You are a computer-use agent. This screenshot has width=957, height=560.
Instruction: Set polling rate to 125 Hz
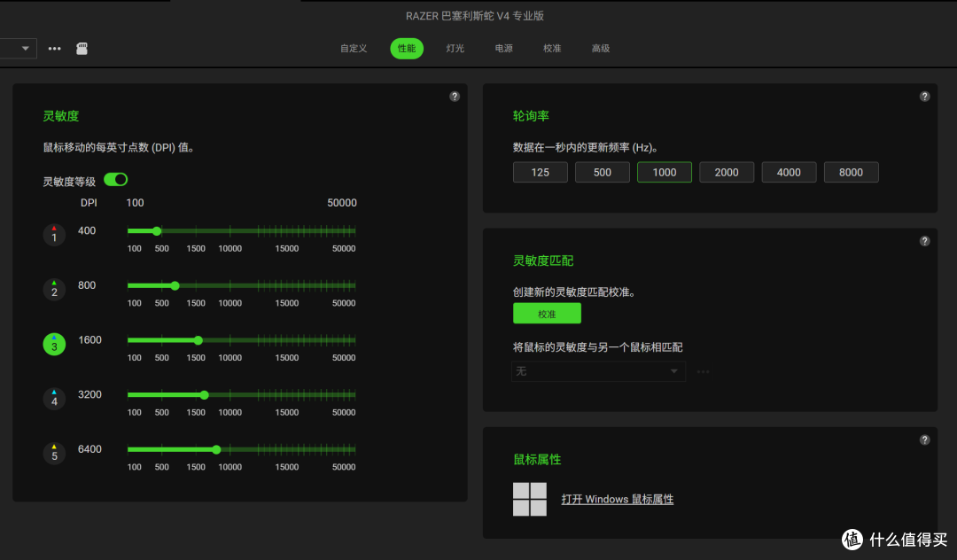pos(541,172)
